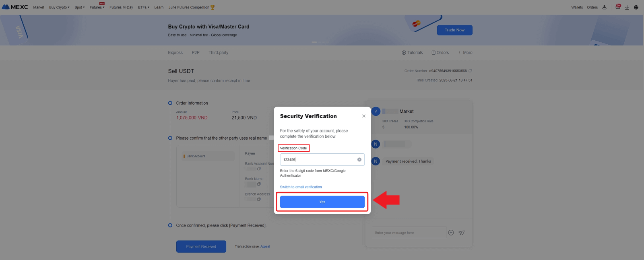Click the download app icon
Viewport: 644px width, 260px height.
627,7
